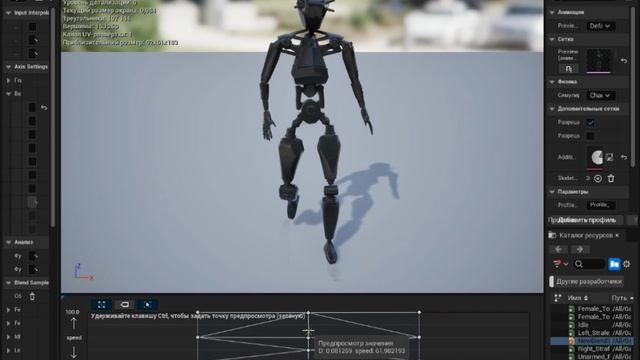Screen dimensions: 640x360
Task: Open the resource catalog filter icon
Action: pyautogui.click(x=557, y=264)
